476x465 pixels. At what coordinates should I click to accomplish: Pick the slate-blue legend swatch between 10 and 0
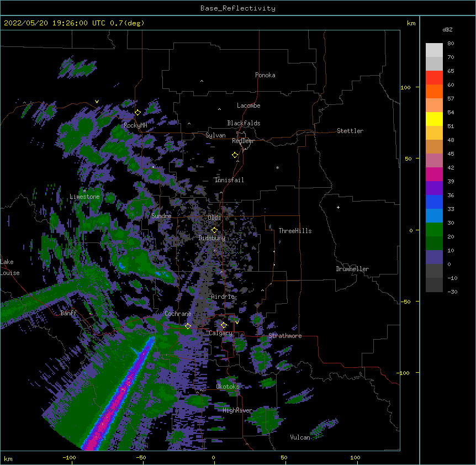434,257
